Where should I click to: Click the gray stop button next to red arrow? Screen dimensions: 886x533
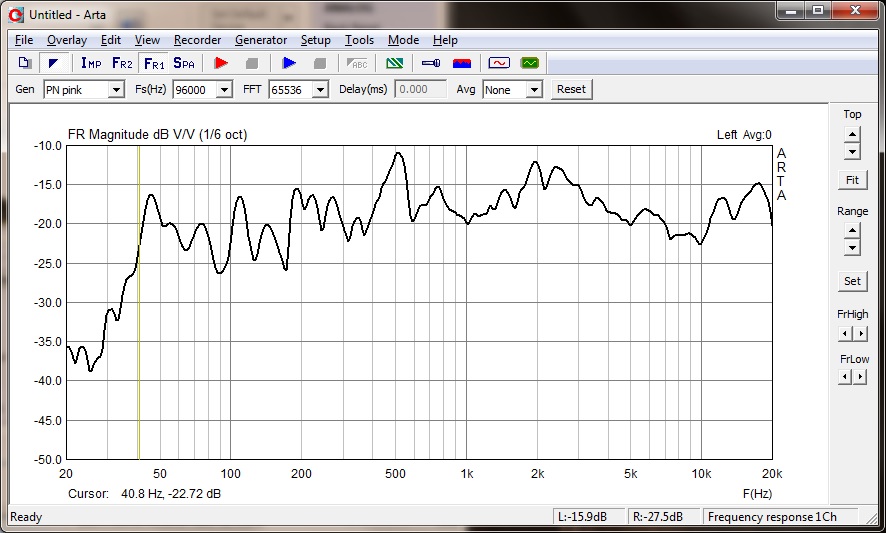pyautogui.click(x=252, y=63)
